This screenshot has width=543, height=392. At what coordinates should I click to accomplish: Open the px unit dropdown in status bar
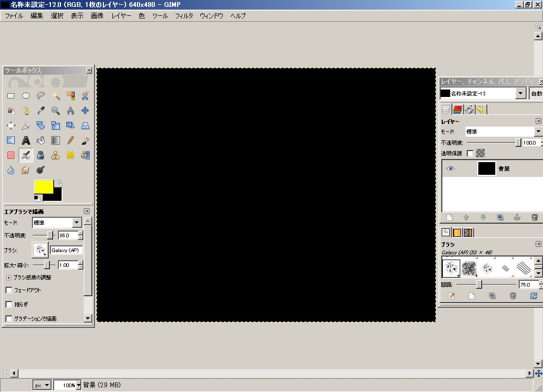[x=42, y=385]
